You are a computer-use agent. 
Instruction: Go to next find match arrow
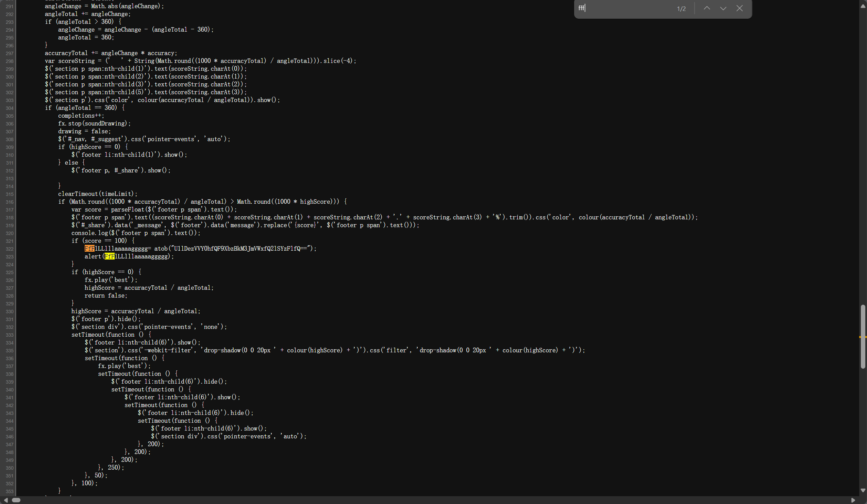pos(723,8)
